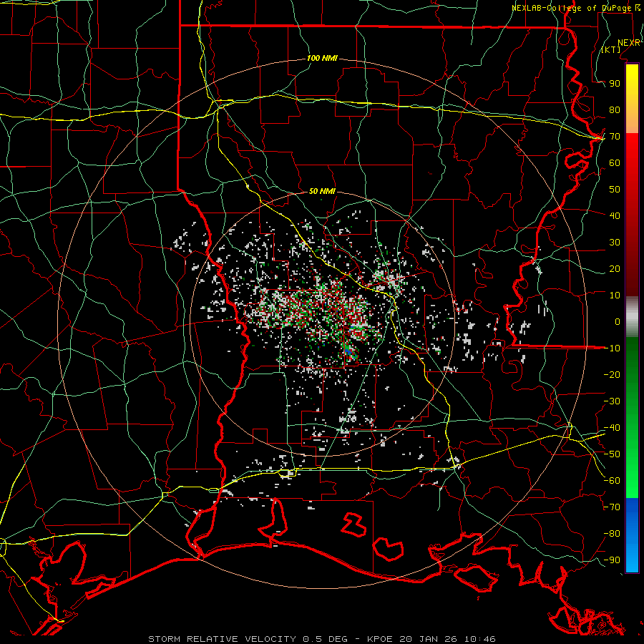Click the -90 value on the velocity scale
Screen dimensions: 644x644
[612, 560]
